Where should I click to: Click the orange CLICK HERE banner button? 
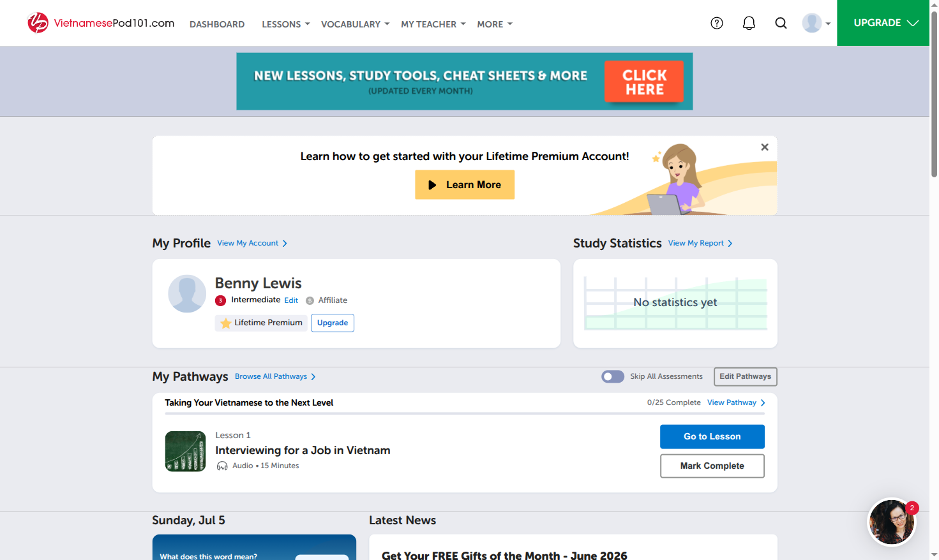click(644, 82)
